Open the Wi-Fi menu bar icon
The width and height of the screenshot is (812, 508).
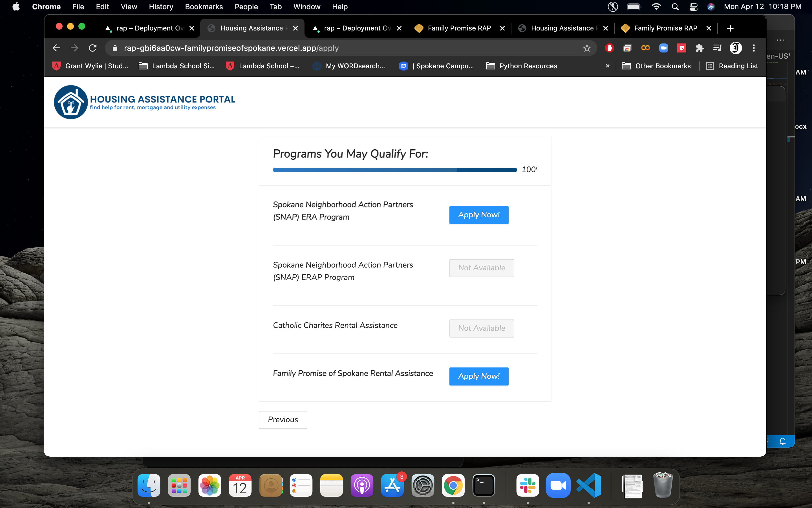coord(656,7)
